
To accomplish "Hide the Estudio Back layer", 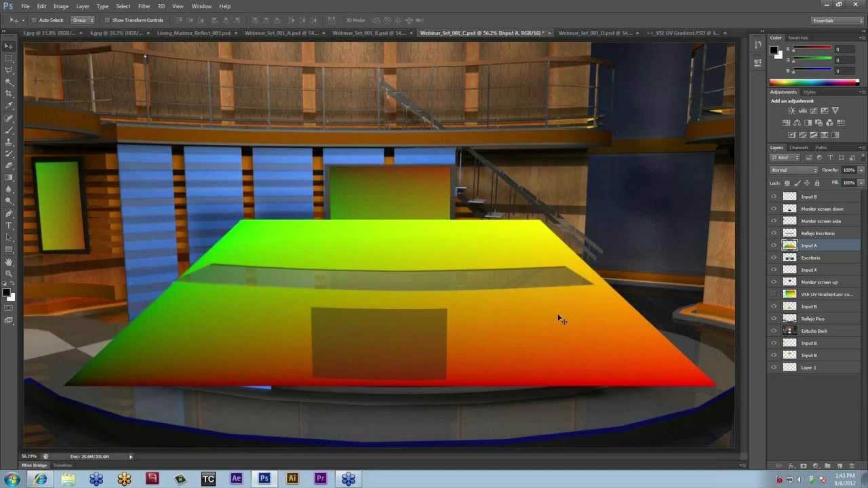I will pyautogui.click(x=774, y=331).
